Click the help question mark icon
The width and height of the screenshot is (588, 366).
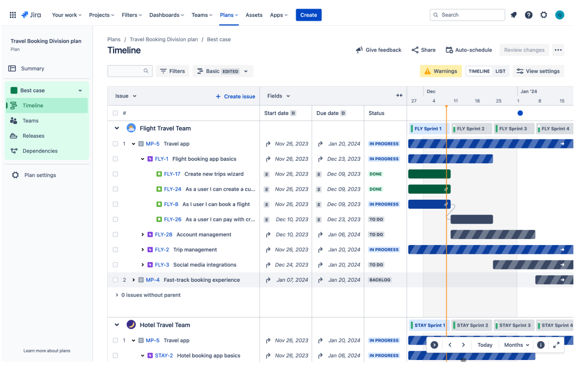coord(529,15)
